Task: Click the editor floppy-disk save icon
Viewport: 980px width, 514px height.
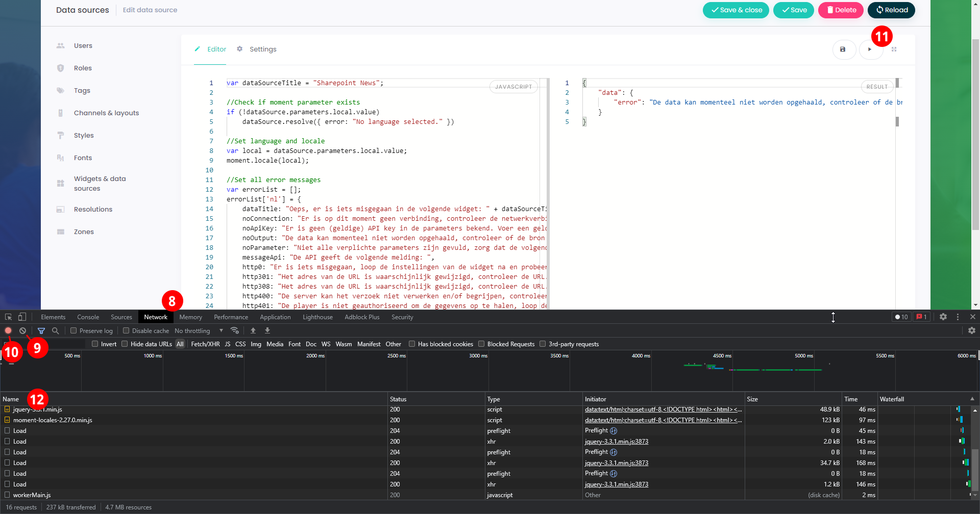Action: [x=843, y=49]
